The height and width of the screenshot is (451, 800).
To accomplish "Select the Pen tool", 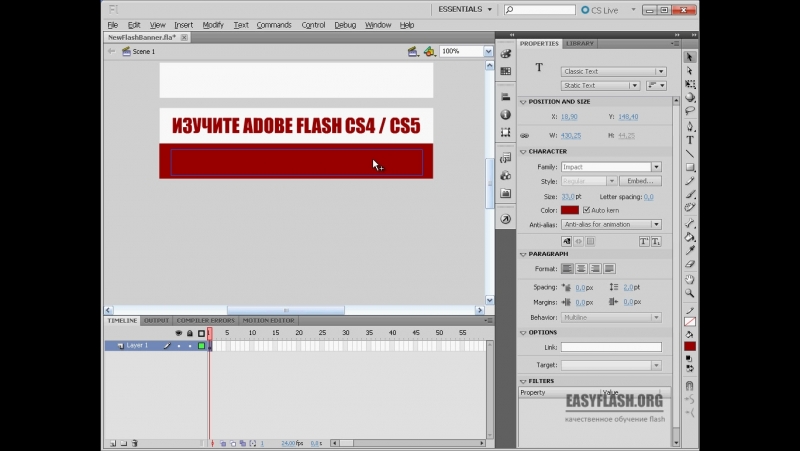I will (690, 126).
